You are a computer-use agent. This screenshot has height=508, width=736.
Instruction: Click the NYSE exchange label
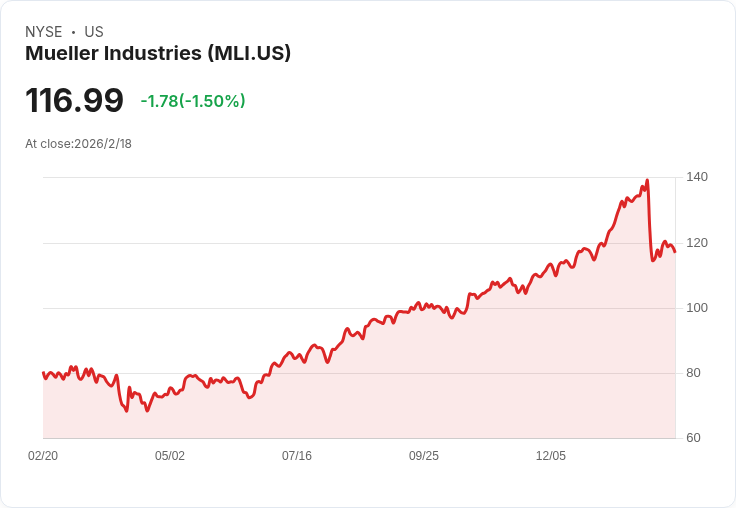[44, 32]
